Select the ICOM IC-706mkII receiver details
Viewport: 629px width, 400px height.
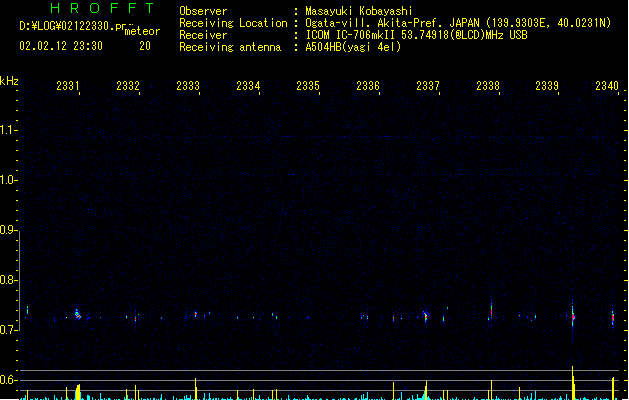point(416,35)
